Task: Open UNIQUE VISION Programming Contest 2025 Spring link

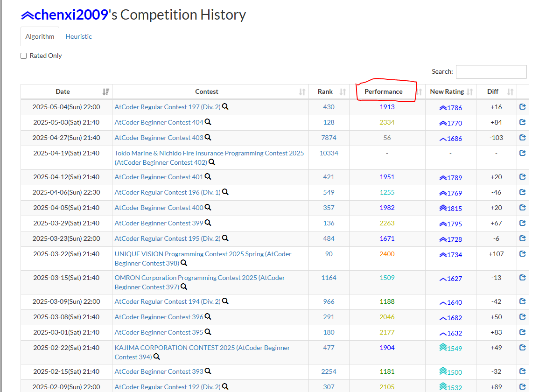Action: (203, 258)
